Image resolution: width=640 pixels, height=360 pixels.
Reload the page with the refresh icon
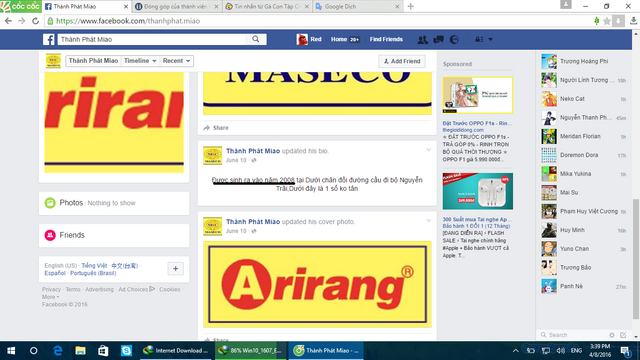pos(36,21)
